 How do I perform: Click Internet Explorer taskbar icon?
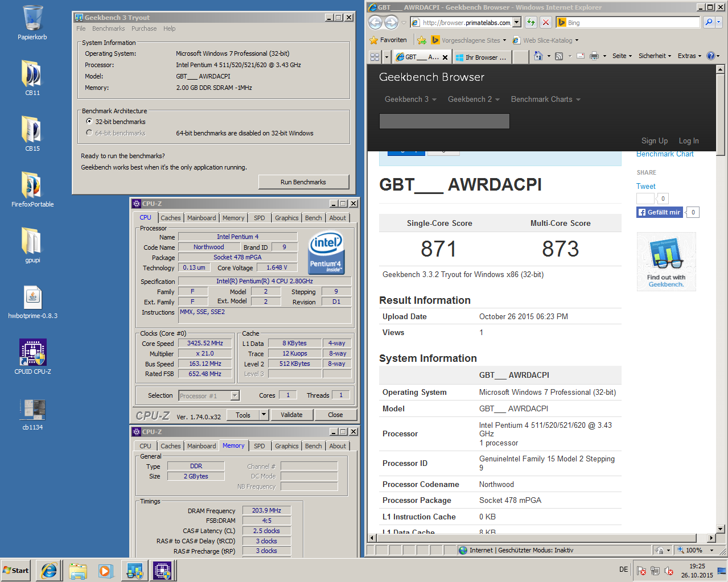click(x=50, y=571)
